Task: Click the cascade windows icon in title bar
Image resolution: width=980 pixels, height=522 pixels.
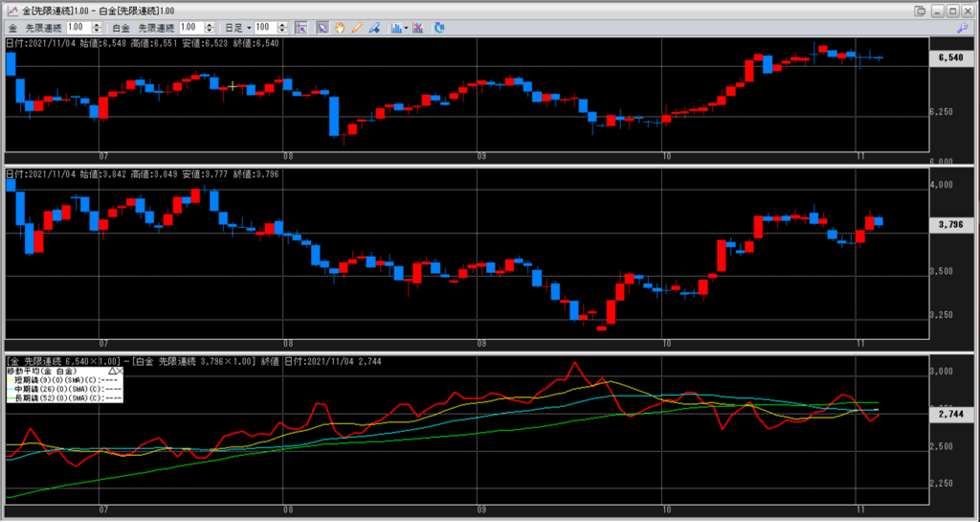Action: 919,11
